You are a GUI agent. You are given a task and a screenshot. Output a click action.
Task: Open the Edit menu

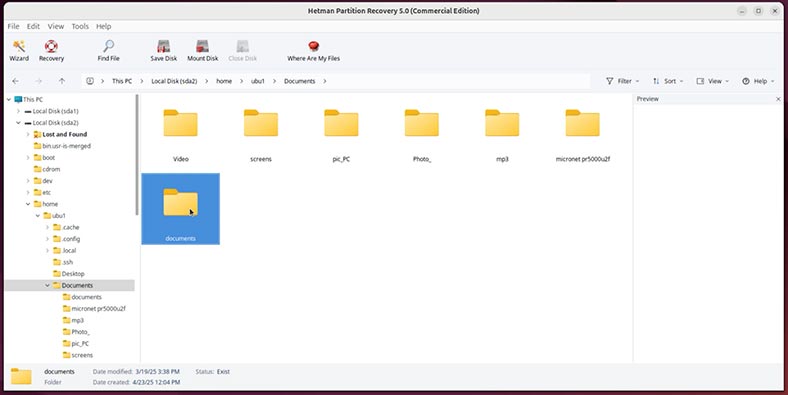tap(33, 26)
